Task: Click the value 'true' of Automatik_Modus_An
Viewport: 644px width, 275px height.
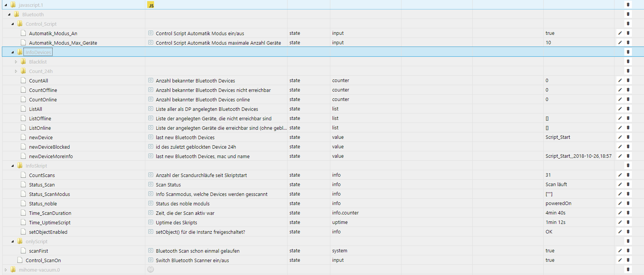Action: (x=550, y=33)
